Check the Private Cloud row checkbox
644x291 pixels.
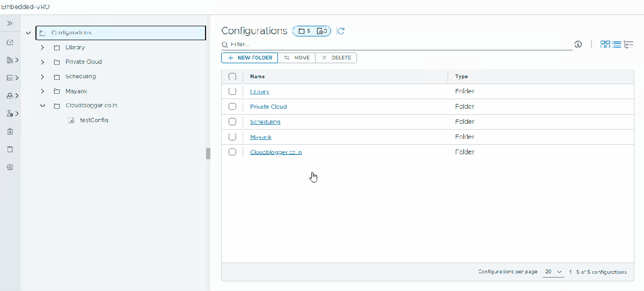click(x=232, y=107)
